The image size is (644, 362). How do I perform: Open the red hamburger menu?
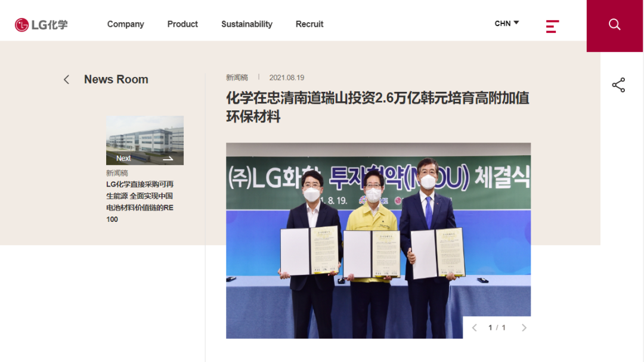click(x=552, y=26)
